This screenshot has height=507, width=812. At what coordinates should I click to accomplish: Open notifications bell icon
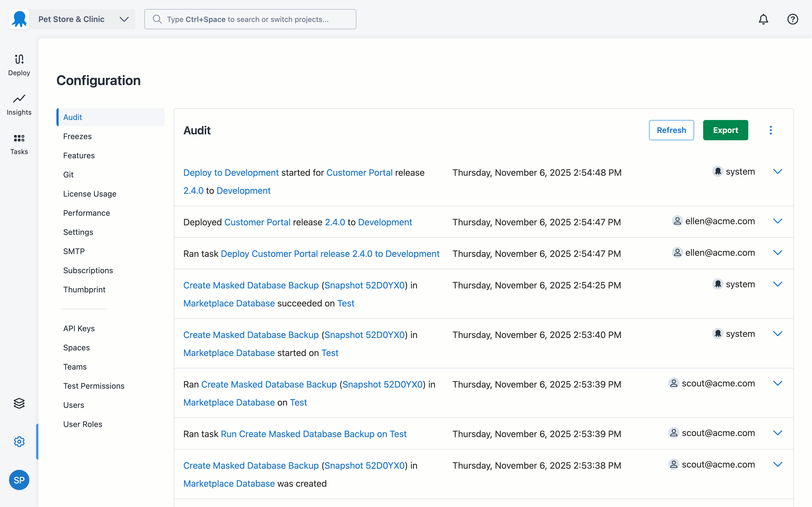[x=763, y=19]
